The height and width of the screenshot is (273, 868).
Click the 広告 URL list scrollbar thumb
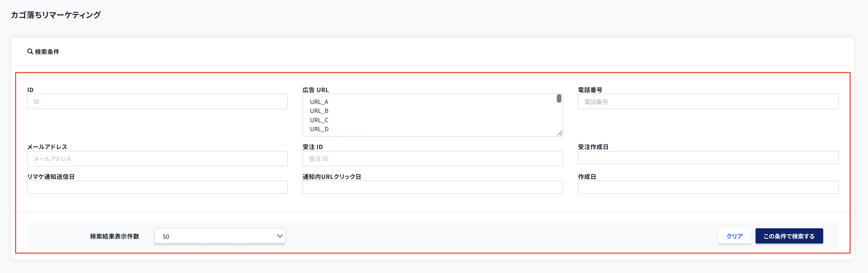point(559,98)
